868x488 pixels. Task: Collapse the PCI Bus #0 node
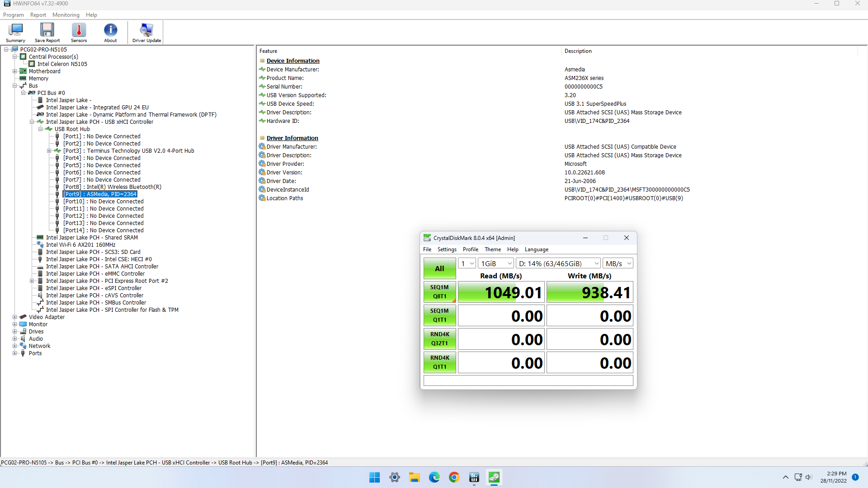[24, 93]
